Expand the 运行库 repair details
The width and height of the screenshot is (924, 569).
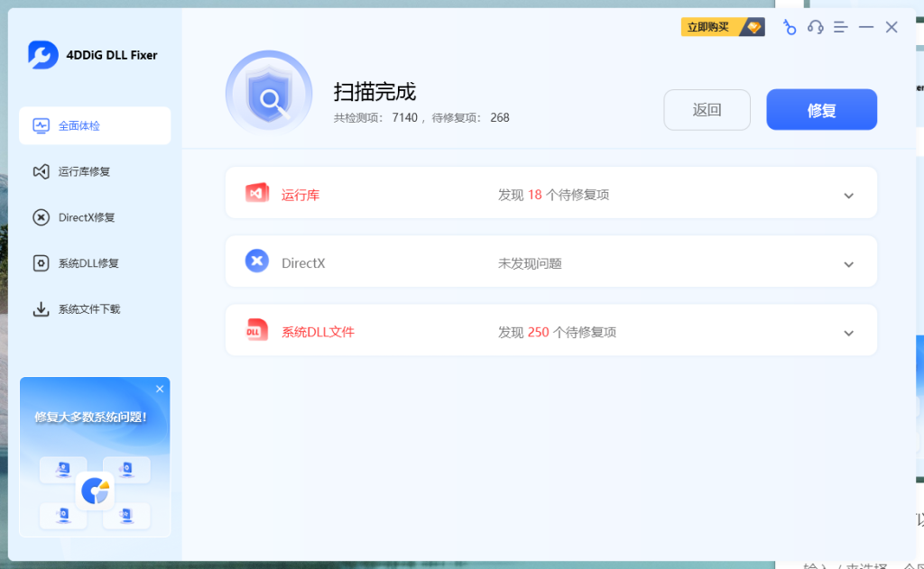(x=848, y=195)
